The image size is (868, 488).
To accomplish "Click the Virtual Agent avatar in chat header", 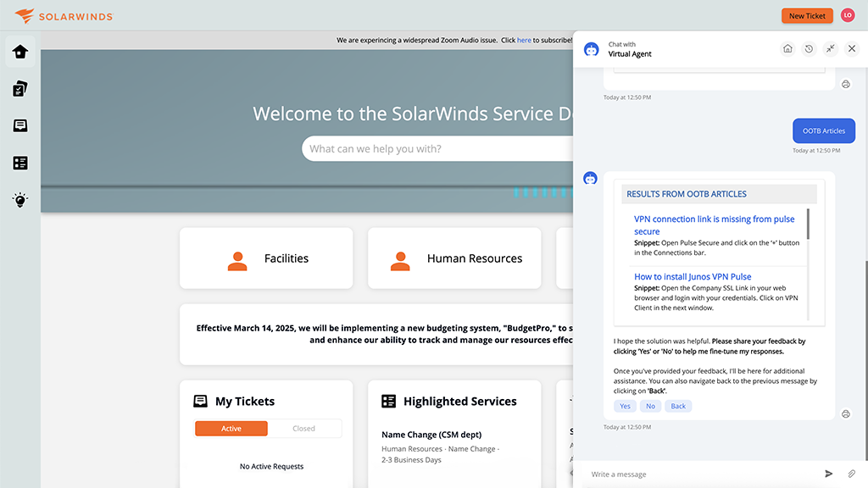I will [591, 49].
